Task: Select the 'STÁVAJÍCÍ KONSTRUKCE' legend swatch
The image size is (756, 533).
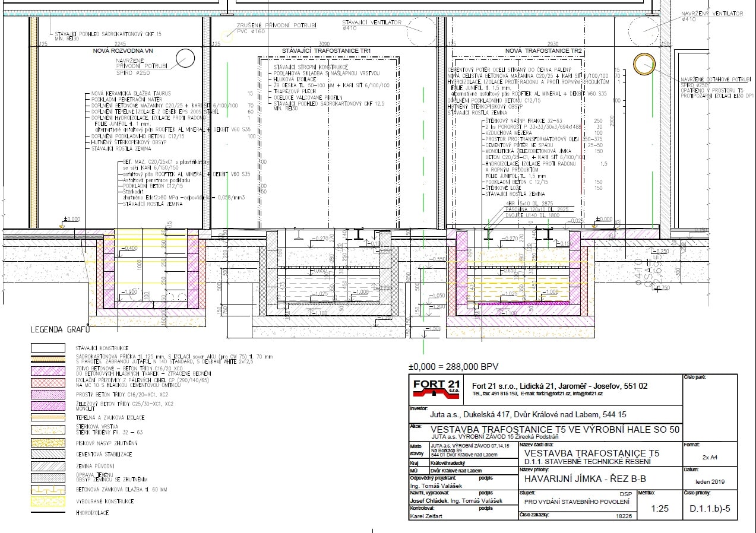Action: [48, 348]
